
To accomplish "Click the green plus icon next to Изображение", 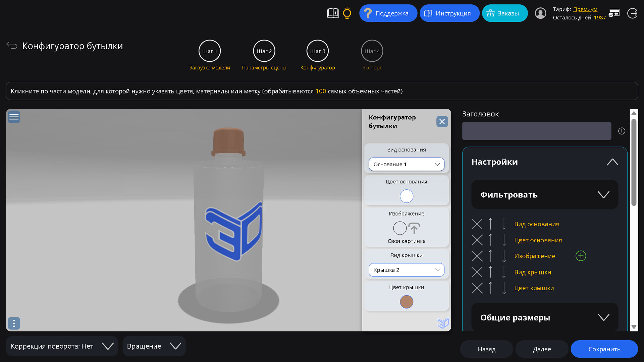I will tap(581, 256).
